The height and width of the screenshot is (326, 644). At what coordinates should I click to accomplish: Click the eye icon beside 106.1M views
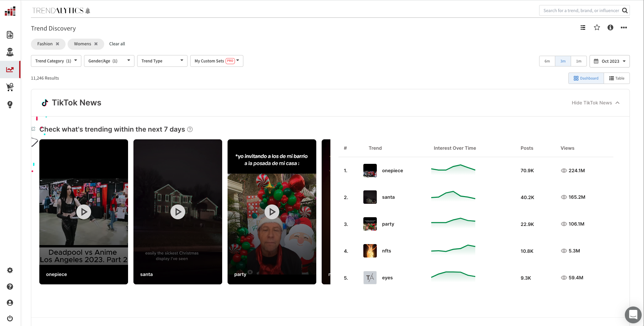(564, 224)
